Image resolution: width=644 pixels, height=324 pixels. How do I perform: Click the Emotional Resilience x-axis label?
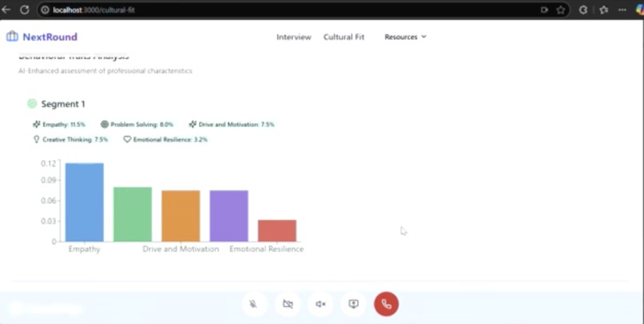[x=267, y=249]
